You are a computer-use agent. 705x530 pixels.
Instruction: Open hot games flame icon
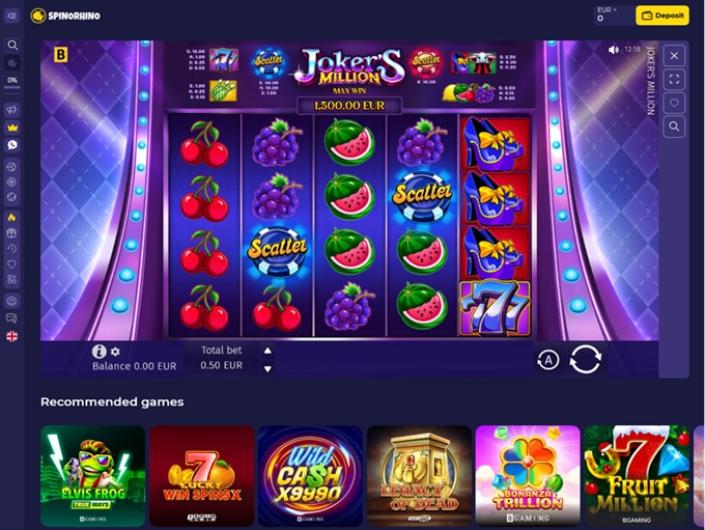12,217
